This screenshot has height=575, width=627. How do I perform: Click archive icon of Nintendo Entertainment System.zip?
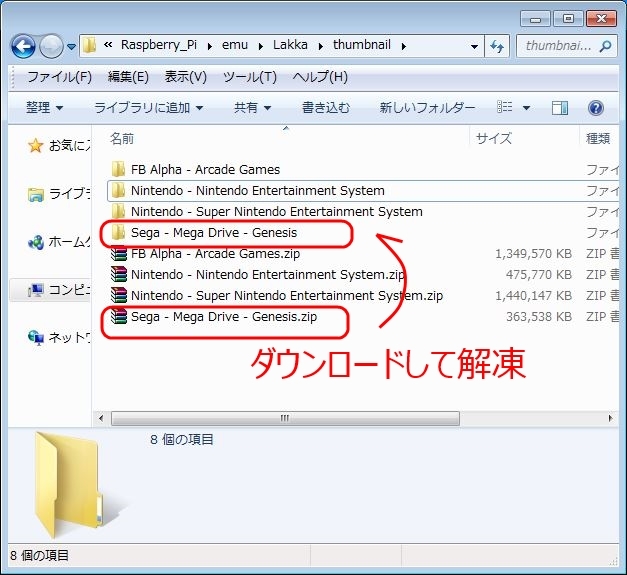[119, 275]
